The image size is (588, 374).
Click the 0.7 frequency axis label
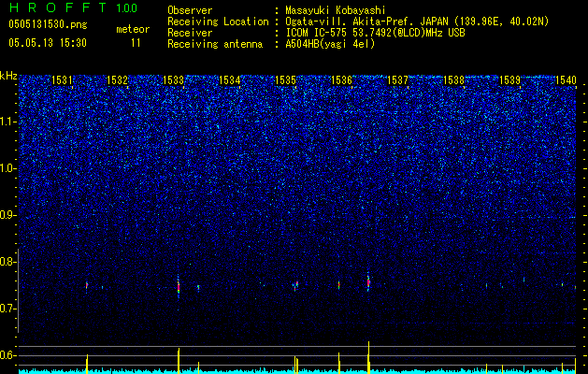coord(8,309)
